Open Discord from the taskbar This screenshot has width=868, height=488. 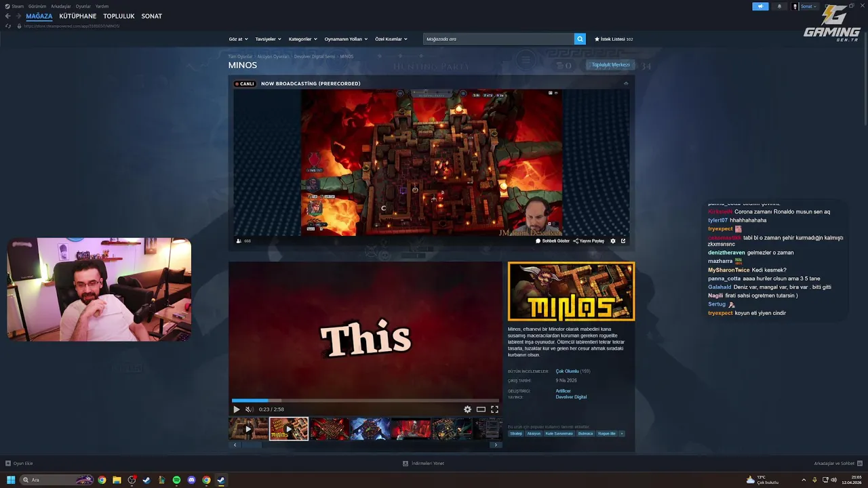[191, 480]
